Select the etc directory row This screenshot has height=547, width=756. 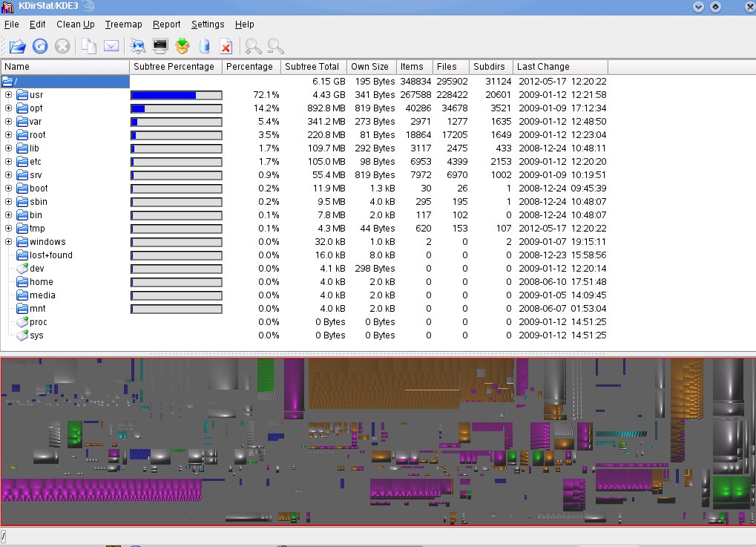pos(36,162)
